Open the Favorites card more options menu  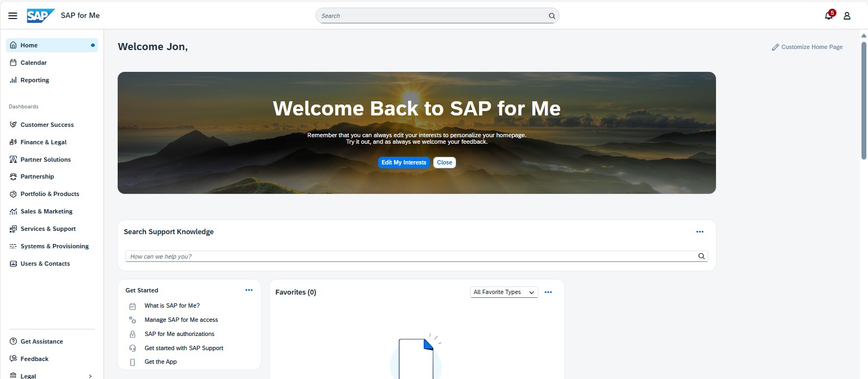(x=548, y=292)
